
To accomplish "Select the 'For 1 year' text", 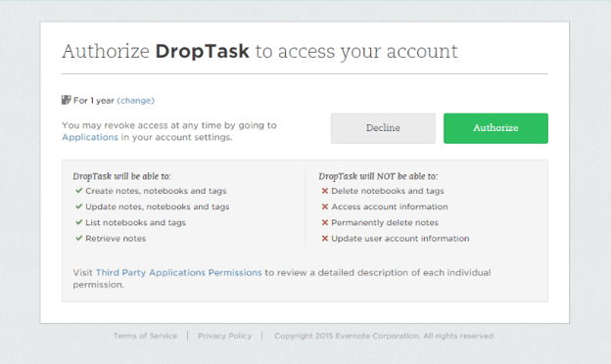I will [94, 101].
